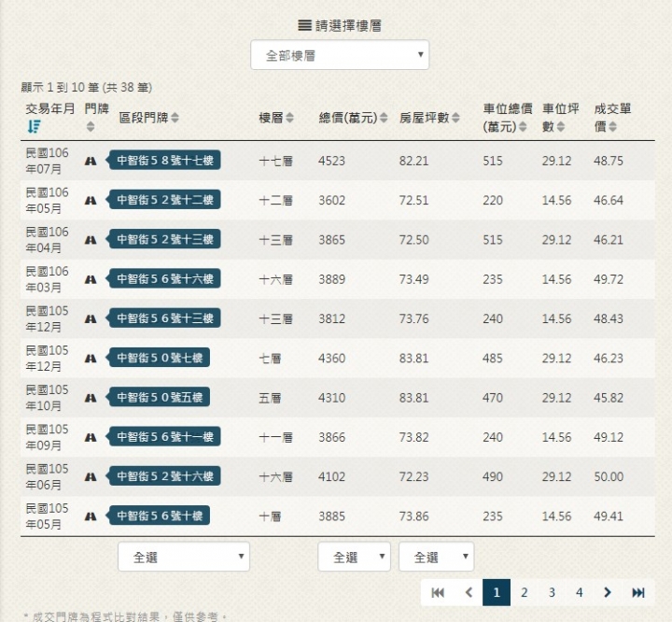The width and height of the screenshot is (672, 622).
Task: Click road icon for 中智街58號十七樓
Action: click(x=90, y=161)
